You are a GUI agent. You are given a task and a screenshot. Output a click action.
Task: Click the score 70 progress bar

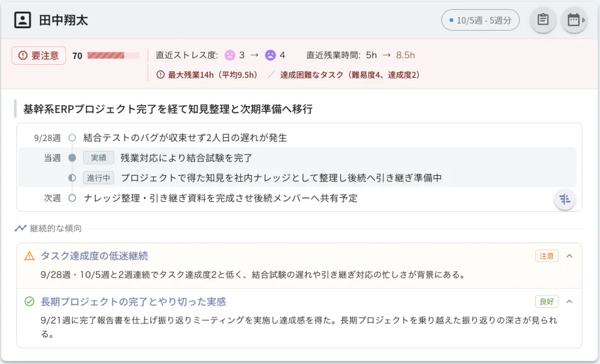pos(113,56)
